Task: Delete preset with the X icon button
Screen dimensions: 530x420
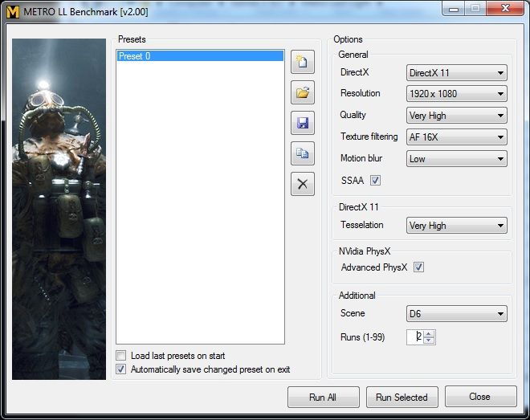Action: click(x=303, y=184)
